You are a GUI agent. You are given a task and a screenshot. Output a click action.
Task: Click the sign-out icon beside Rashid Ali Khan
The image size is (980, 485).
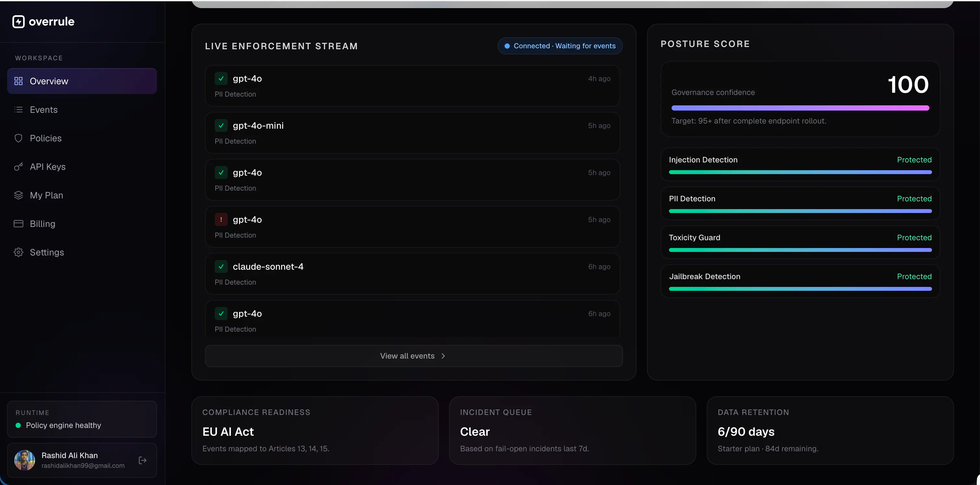143,460
